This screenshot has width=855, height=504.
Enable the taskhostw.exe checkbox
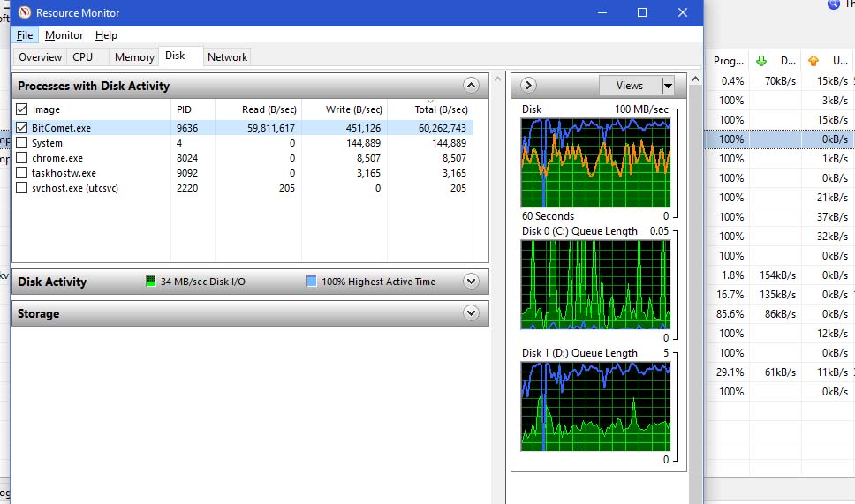(22, 173)
